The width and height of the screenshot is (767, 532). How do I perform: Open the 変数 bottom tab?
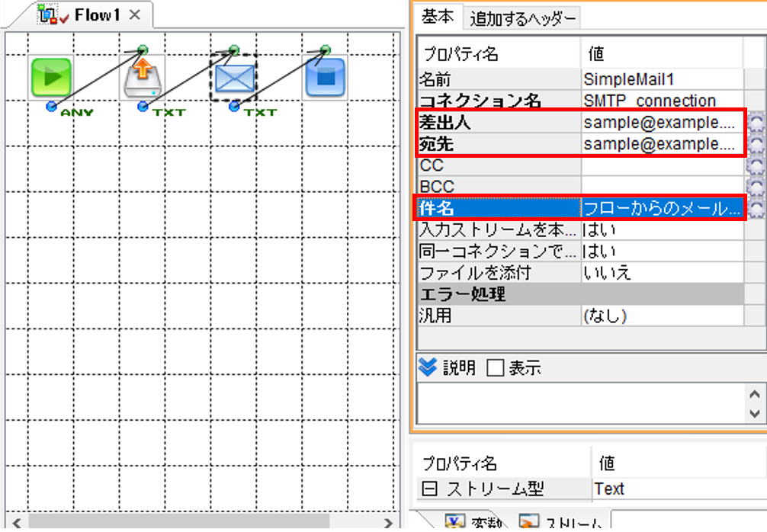[x=472, y=522]
